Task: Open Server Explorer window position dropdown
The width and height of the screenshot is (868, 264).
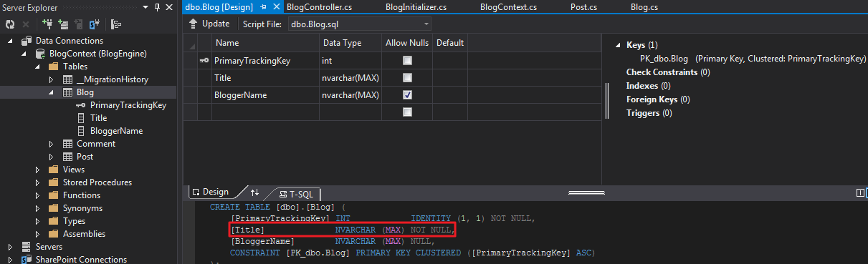Action: pyautogui.click(x=146, y=6)
